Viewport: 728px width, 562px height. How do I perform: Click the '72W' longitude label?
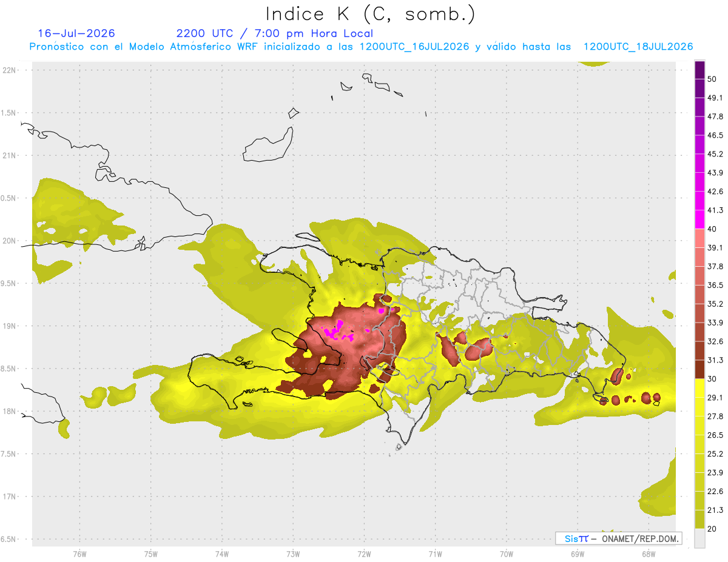tap(364, 554)
